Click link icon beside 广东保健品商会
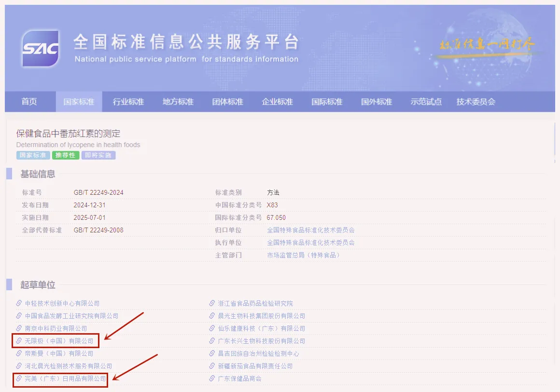 coord(212,378)
